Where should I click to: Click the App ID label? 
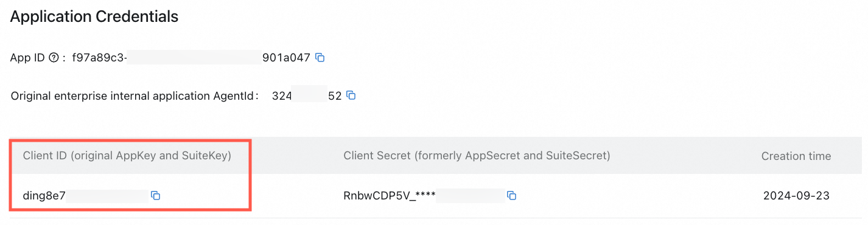coord(27,58)
